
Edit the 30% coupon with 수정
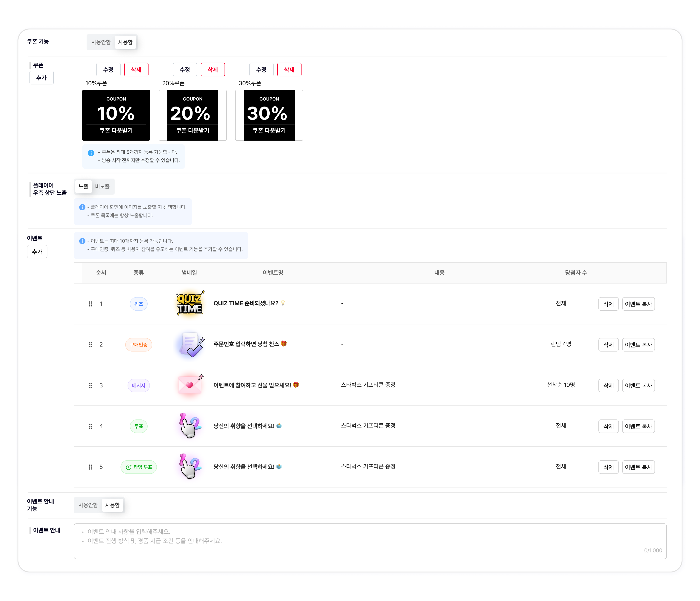(262, 69)
